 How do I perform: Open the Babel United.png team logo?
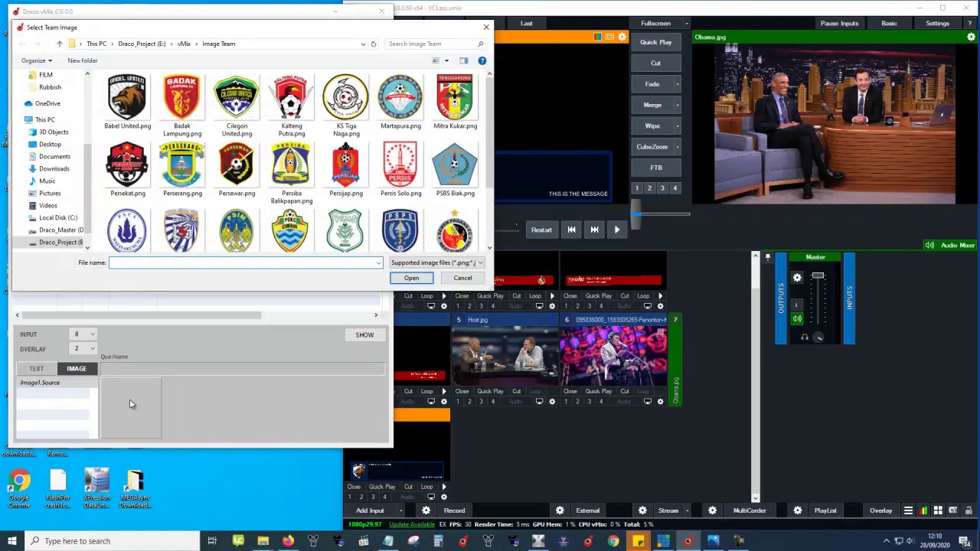[x=127, y=102]
